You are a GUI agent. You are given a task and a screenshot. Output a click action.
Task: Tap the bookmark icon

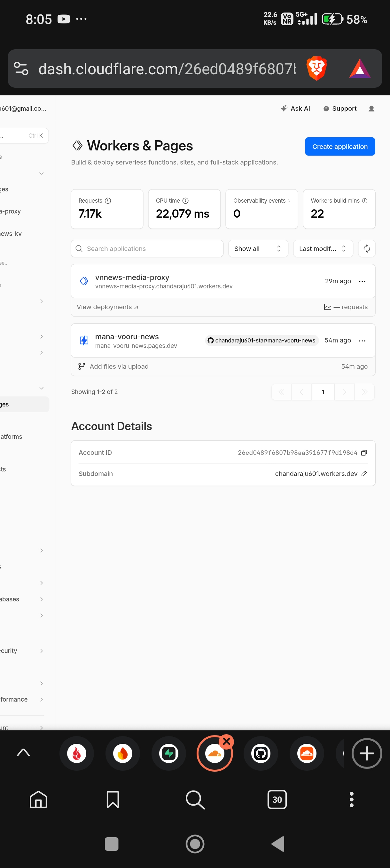click(113, 799)
